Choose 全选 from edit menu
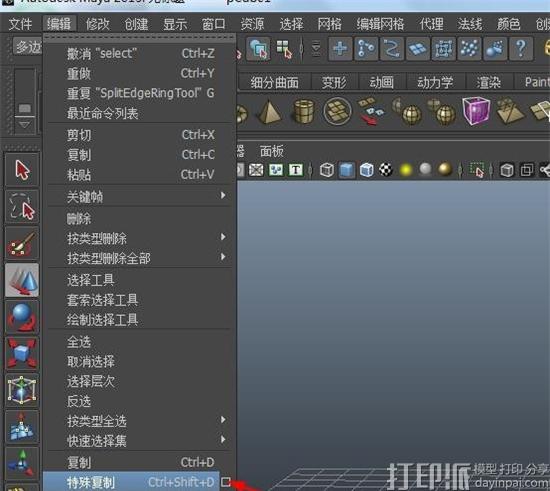The height and width of the screenshot is (491, 550). [x=79, y=342]
